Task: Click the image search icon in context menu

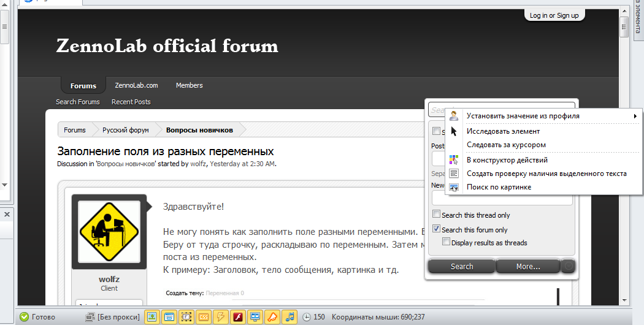Action: [454, 188]
